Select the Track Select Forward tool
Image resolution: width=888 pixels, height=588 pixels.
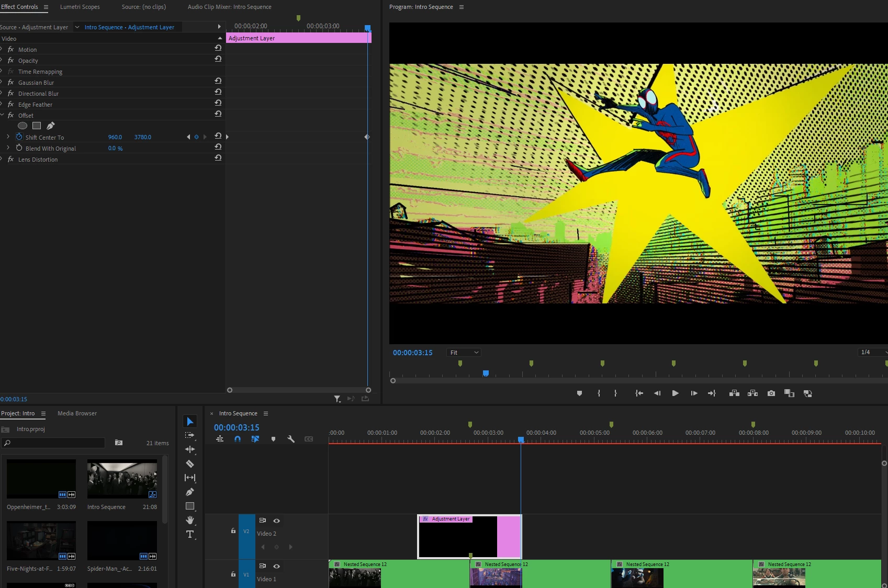(190, 435)
